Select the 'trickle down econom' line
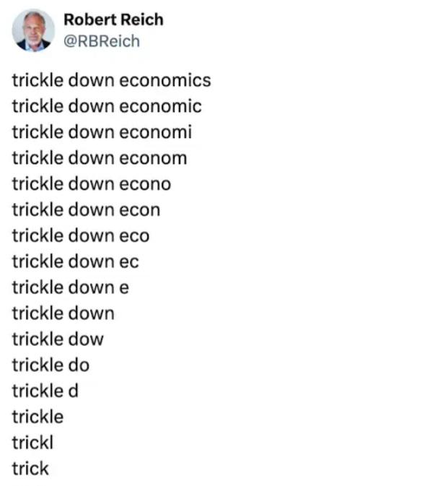 point(99,158)
